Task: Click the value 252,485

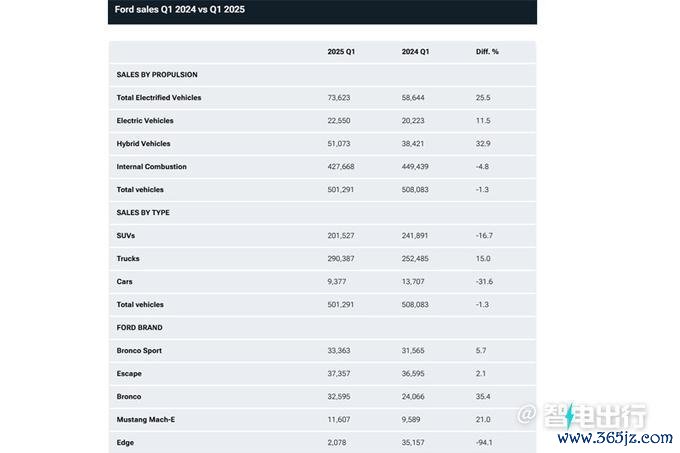Action: tap(415, 258)
